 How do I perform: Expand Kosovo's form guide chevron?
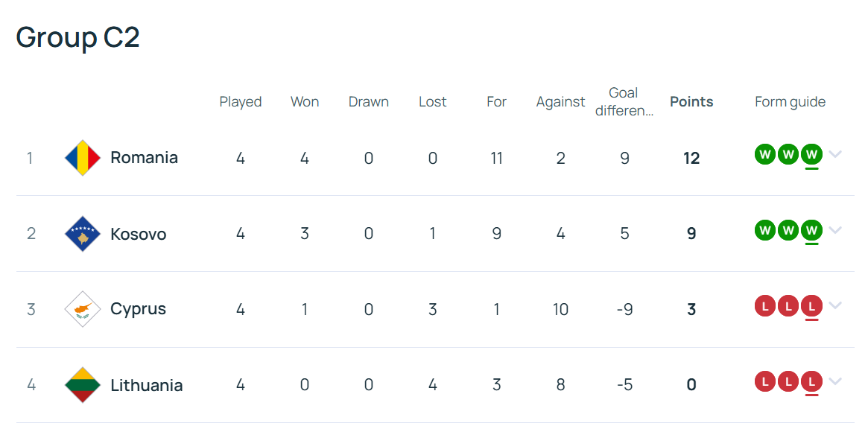(835, 230)
